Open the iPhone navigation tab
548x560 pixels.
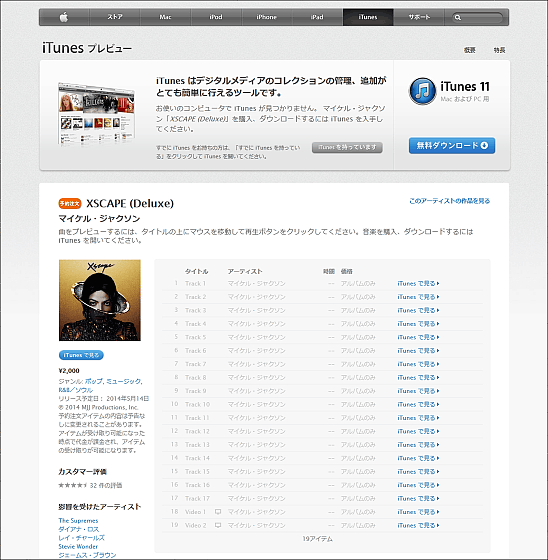[x=266, y=17]
